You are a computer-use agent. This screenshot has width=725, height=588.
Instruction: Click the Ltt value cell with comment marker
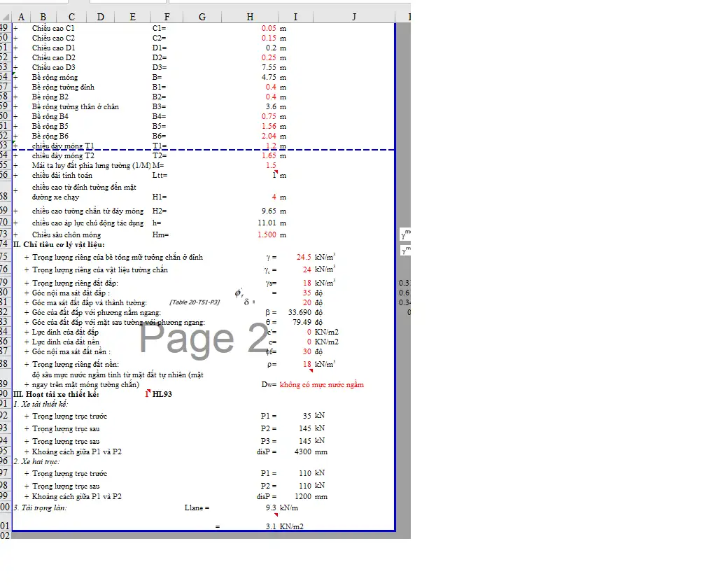[274, 175]
